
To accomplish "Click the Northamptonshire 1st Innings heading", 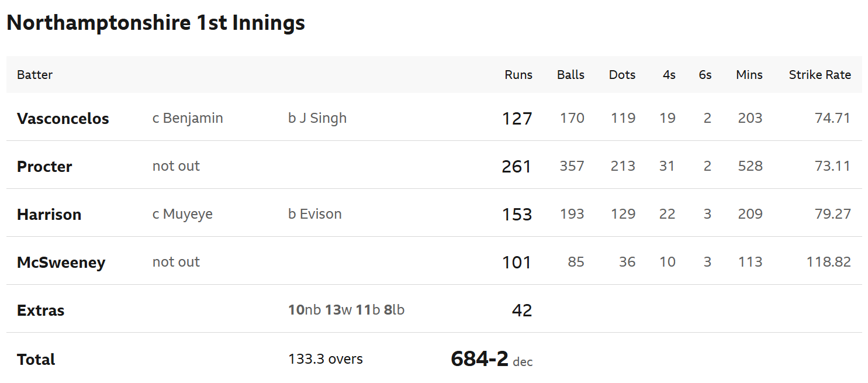I will (x=155, y=23).
